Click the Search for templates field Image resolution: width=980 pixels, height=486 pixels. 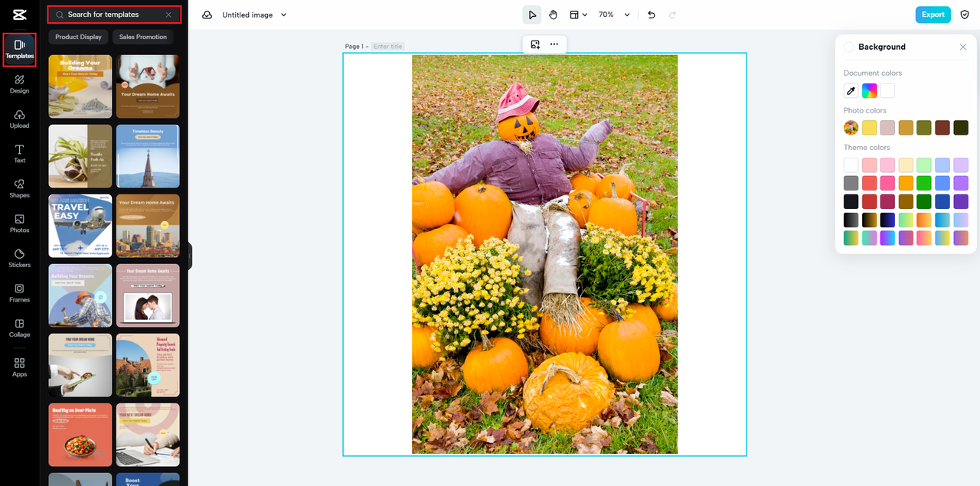(114, 15)
